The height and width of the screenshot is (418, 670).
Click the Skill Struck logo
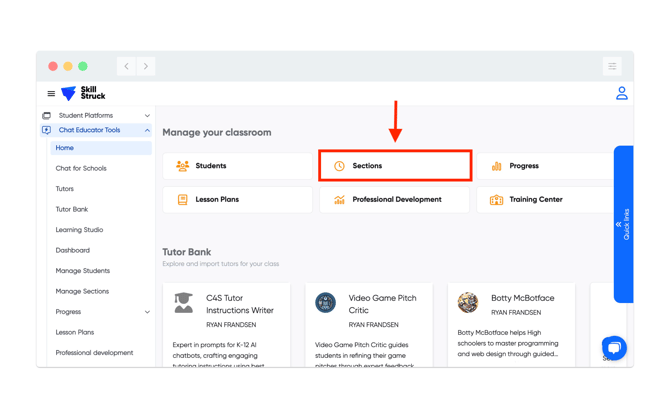point(83,94)
